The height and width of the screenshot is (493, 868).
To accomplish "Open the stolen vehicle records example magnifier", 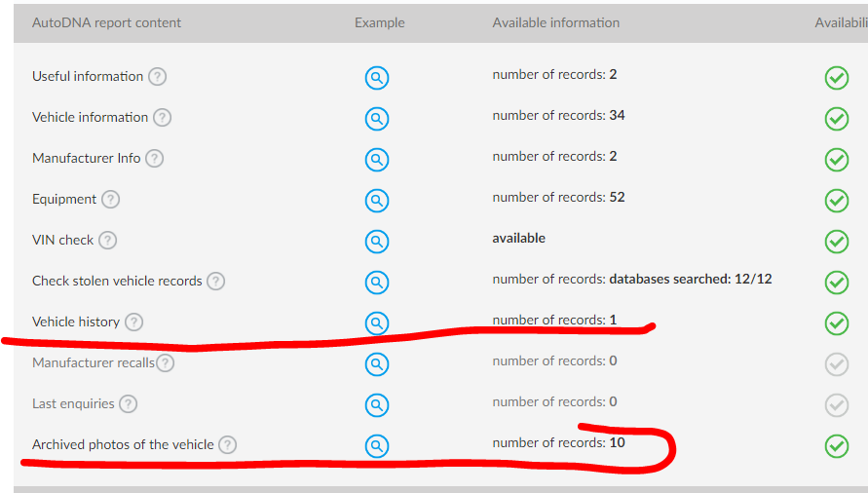I will (377, 283).
